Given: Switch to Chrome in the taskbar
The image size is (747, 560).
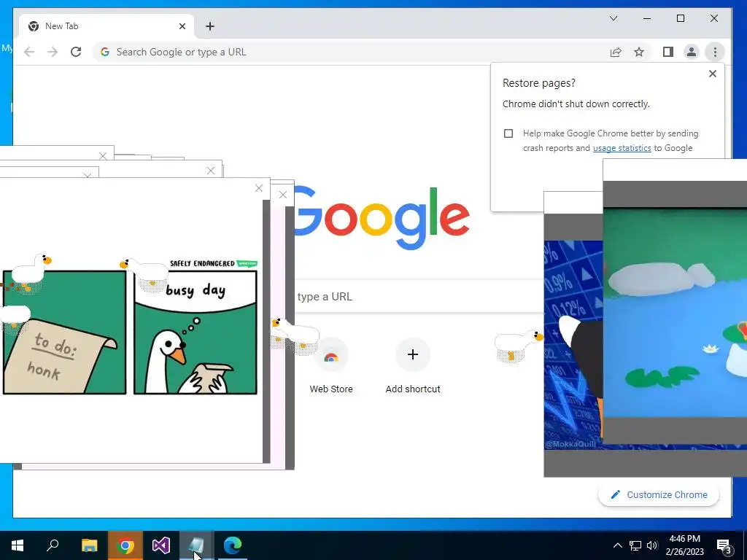Looking at the screenshot, I should (x=125, y=545).
